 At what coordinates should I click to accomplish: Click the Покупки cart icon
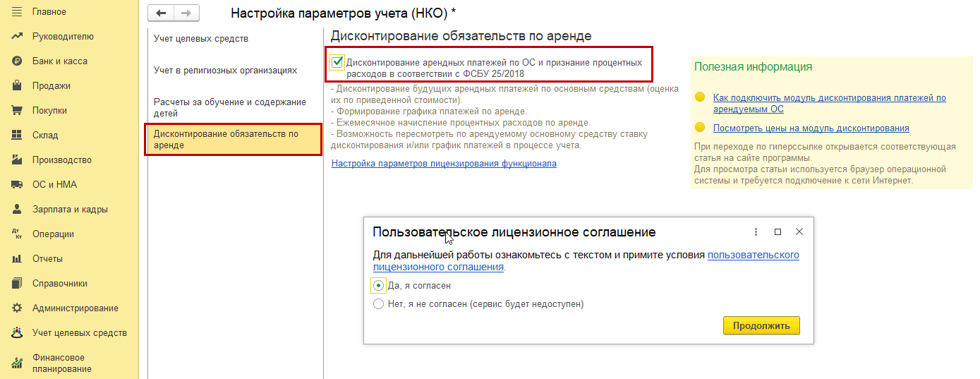(x=17, y=111)
